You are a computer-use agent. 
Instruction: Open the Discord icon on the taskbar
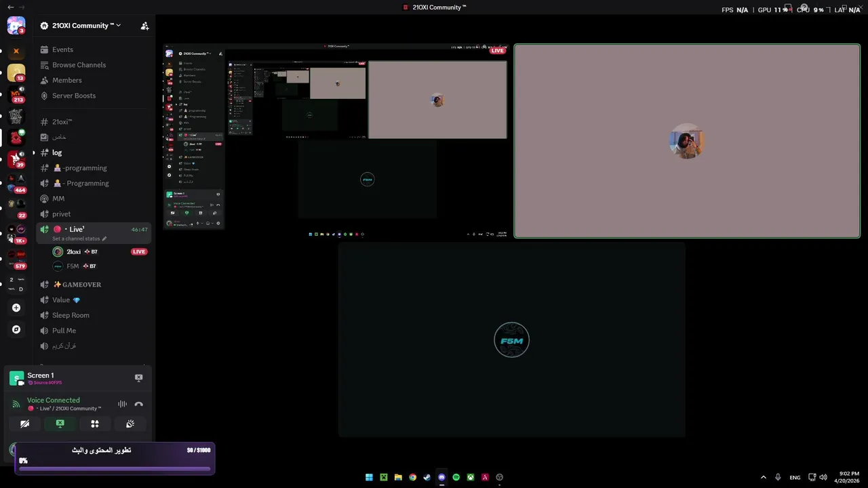[441, 477]
